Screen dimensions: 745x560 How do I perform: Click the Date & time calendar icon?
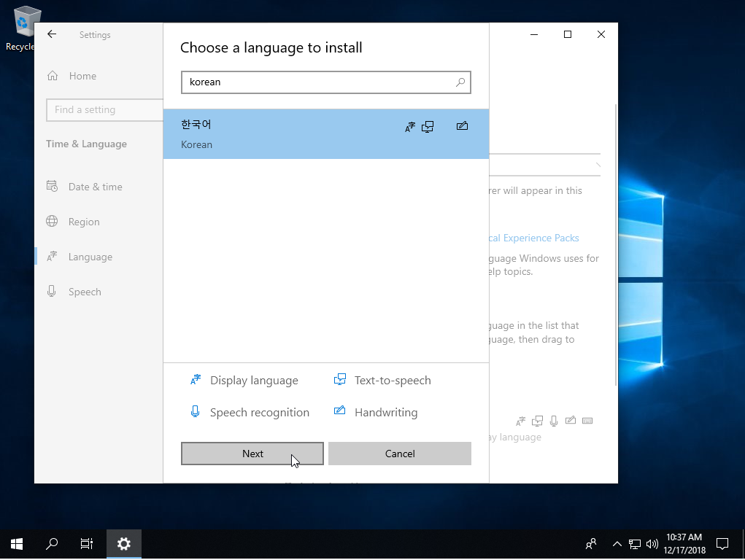point(52,186)
